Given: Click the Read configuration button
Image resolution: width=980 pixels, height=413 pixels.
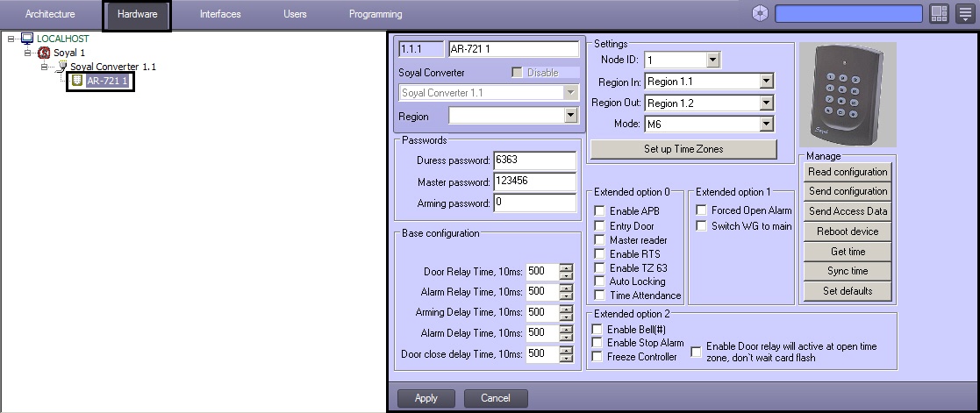Looking at the screenshot, I should coord(848,172).
